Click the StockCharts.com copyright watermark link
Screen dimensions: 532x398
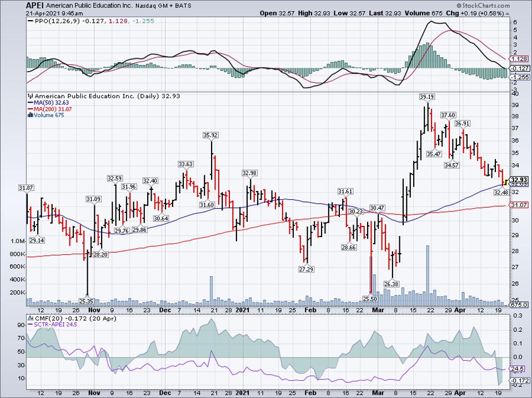483,6
